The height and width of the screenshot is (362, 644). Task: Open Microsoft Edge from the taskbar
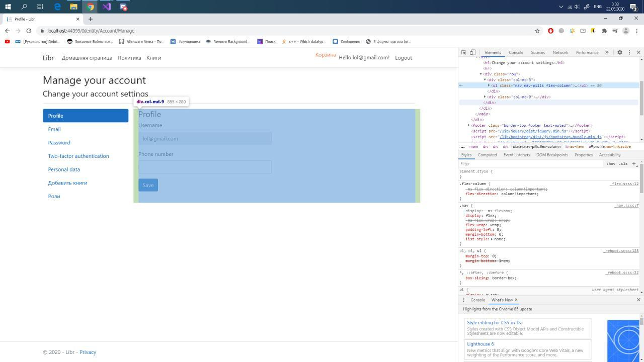(x=57, y=7)
